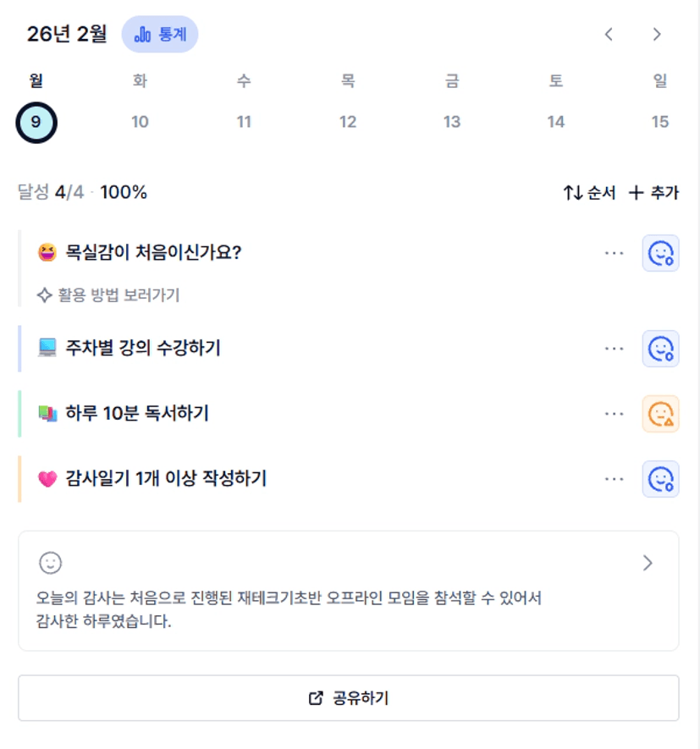Image resolution: width=700 pixels, height=749 pixels.
Task: Click the 공유하기 share button
Action: tap(349, 698)
